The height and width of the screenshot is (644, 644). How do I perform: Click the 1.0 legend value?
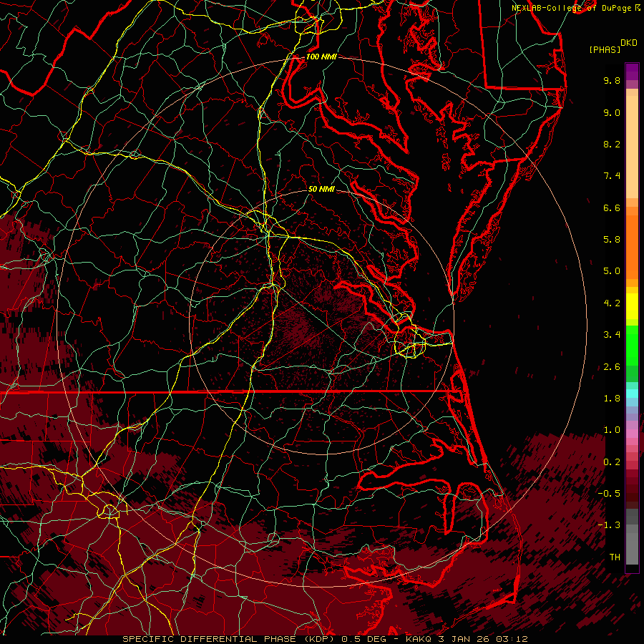point(612,430)
